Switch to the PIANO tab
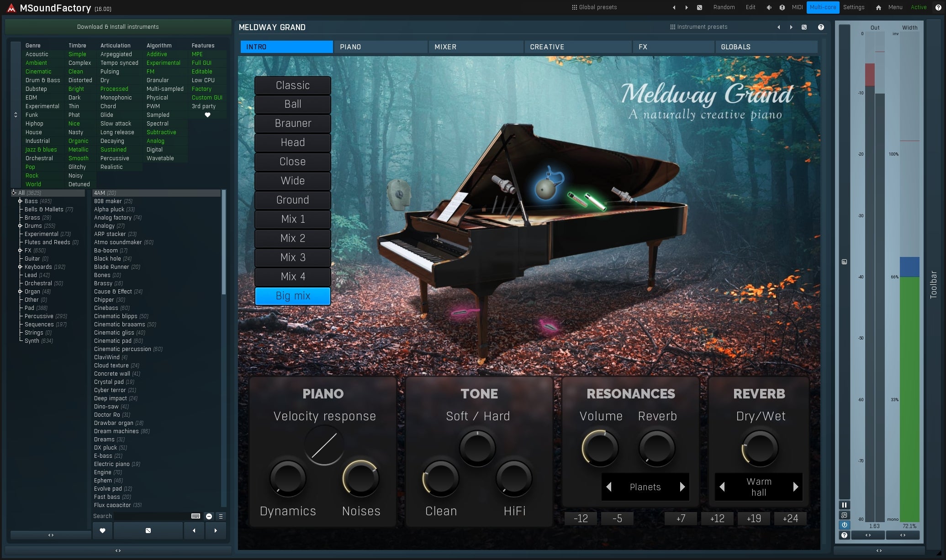946x560 pixels. click(350, 47)
